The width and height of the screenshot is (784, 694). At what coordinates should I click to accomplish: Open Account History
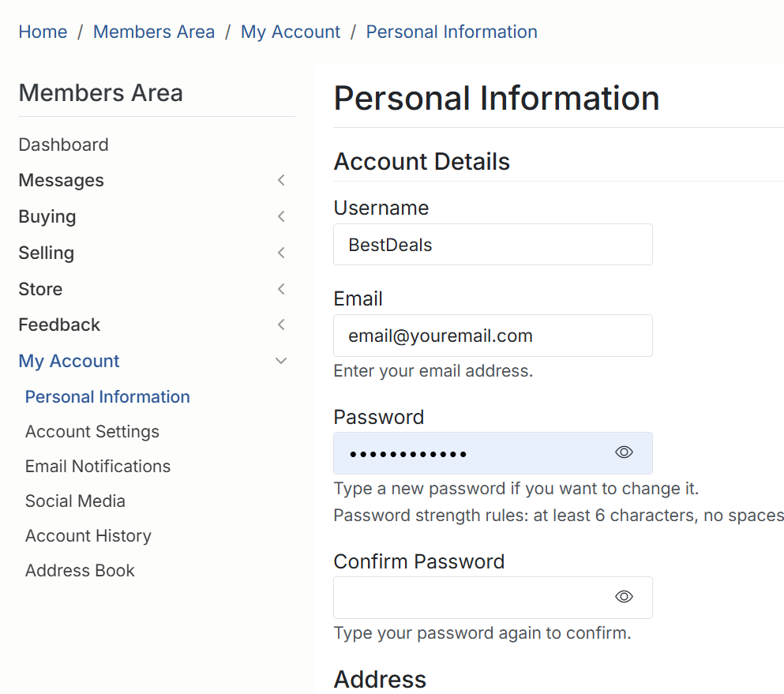tap(88, 536)
